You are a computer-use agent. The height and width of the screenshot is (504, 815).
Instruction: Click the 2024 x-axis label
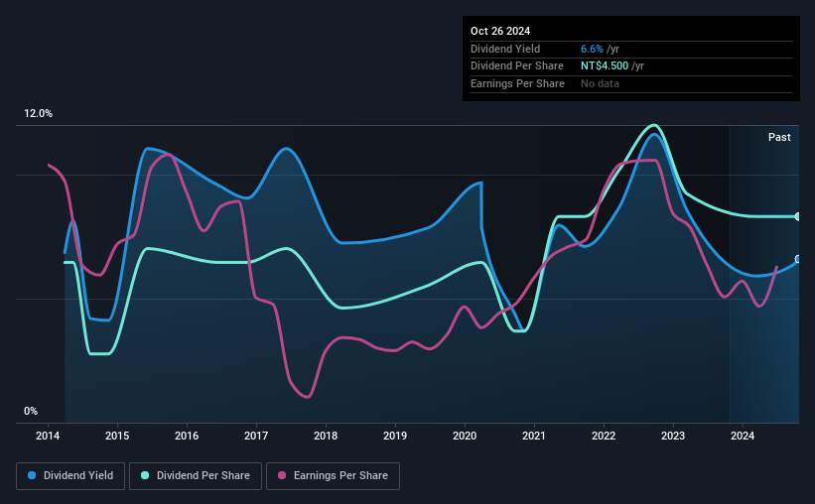point(743,436)
